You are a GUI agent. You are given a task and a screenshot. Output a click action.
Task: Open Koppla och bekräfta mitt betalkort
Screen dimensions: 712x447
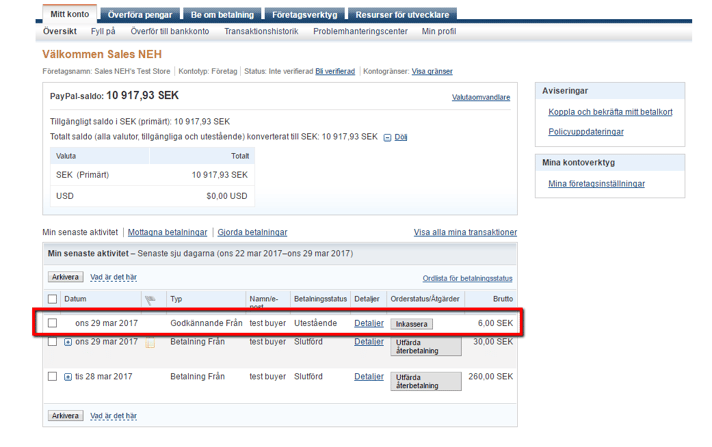click(610, 112)
